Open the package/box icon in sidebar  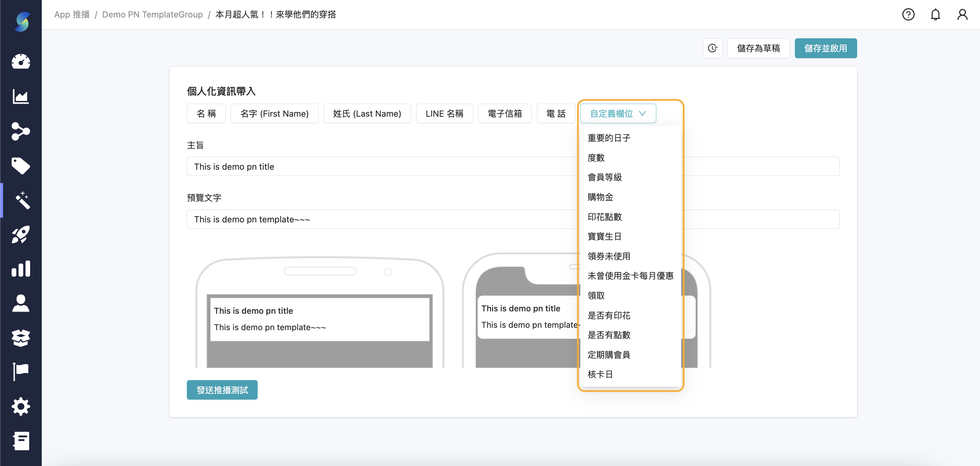[x=21, y=337]
